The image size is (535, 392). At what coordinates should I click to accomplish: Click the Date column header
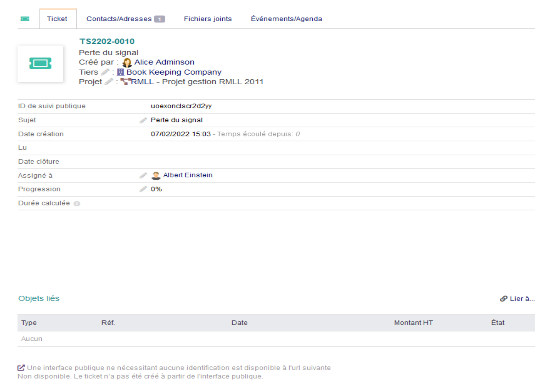tap(240, 323)
